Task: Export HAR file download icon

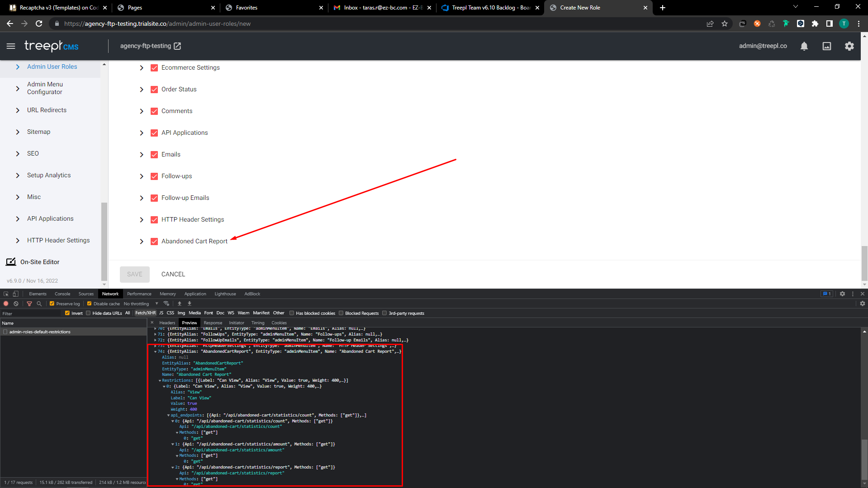Action: 190,304
